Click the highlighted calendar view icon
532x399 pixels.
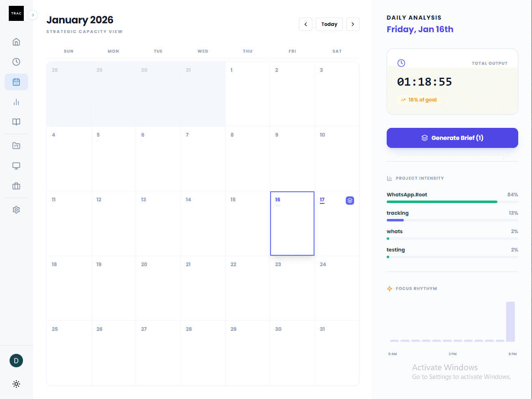(16, 81)
